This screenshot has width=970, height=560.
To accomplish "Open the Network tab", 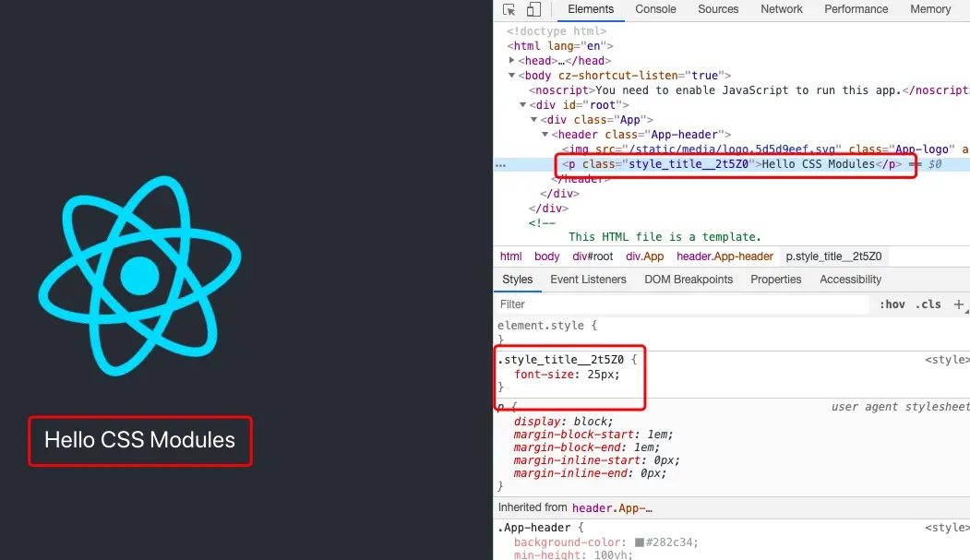I will click(x=782, y=9).
